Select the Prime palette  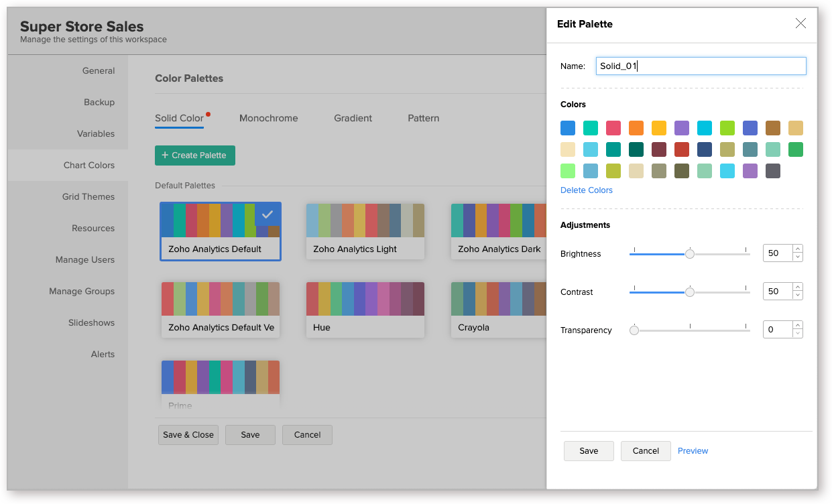pos(221,386)
